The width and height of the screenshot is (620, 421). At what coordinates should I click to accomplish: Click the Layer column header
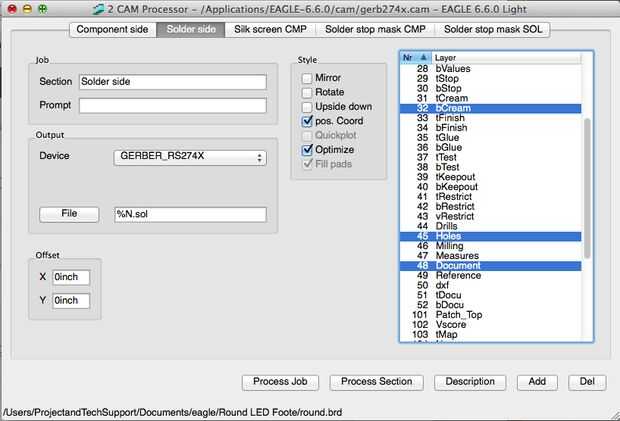coord(507,58)
